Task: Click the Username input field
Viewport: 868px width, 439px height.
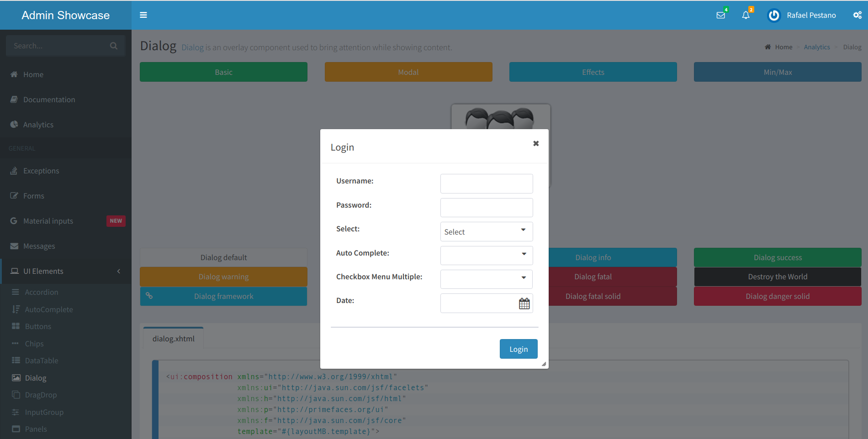Action: click(486, 183)
